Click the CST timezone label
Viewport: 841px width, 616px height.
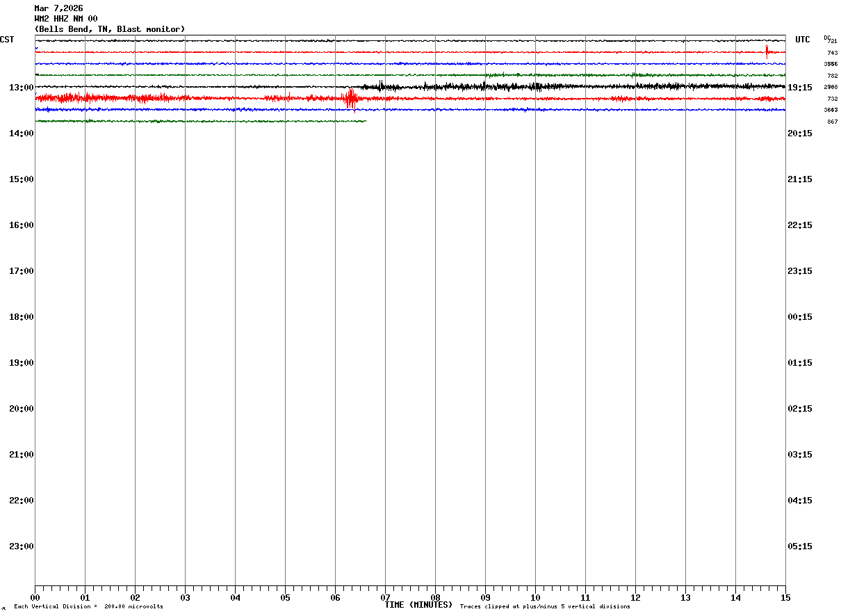[7, 40]
